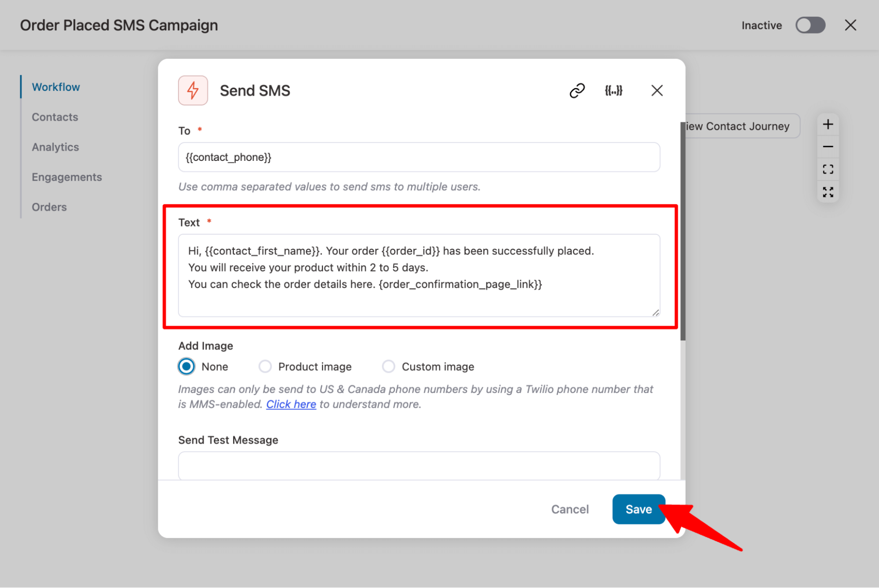Image resolution: width=879 pixels, height=588 pixels.
Task: Select the None radio button for Add Image
Action: click(x=186, y=366)
